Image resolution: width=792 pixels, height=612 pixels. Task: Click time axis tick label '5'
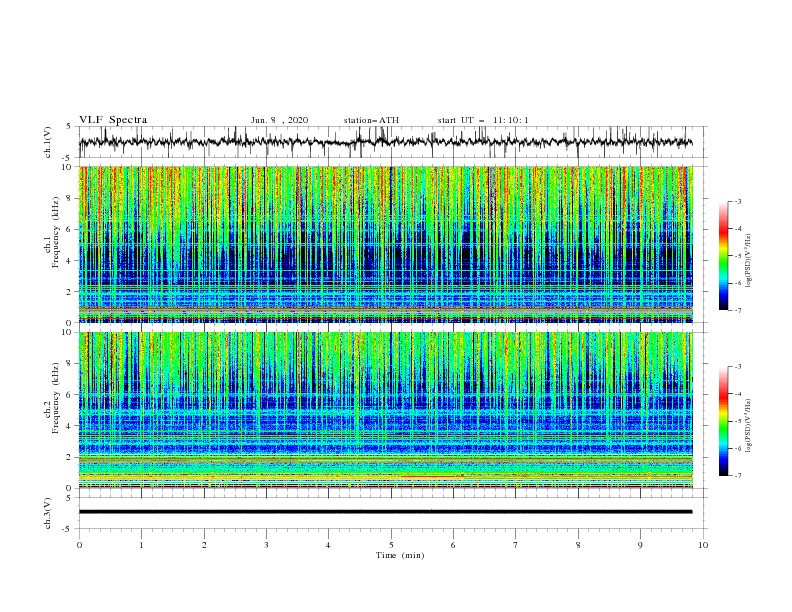click(391, 545)
